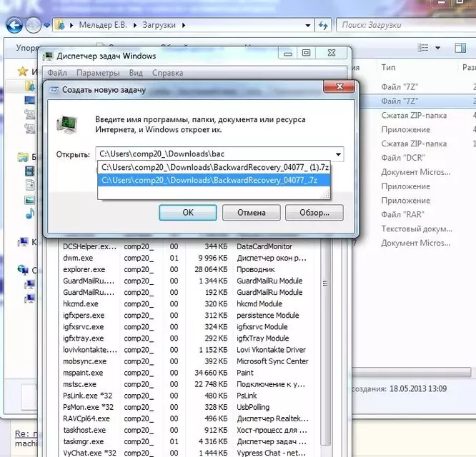Click the Отмена button
476x457 pixels.
[251, 213]
